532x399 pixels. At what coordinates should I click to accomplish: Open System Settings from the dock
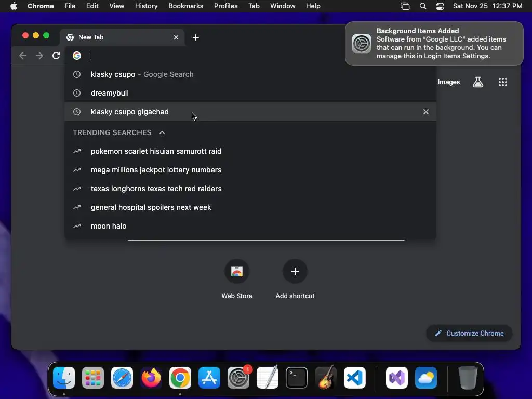click(238, 378)
